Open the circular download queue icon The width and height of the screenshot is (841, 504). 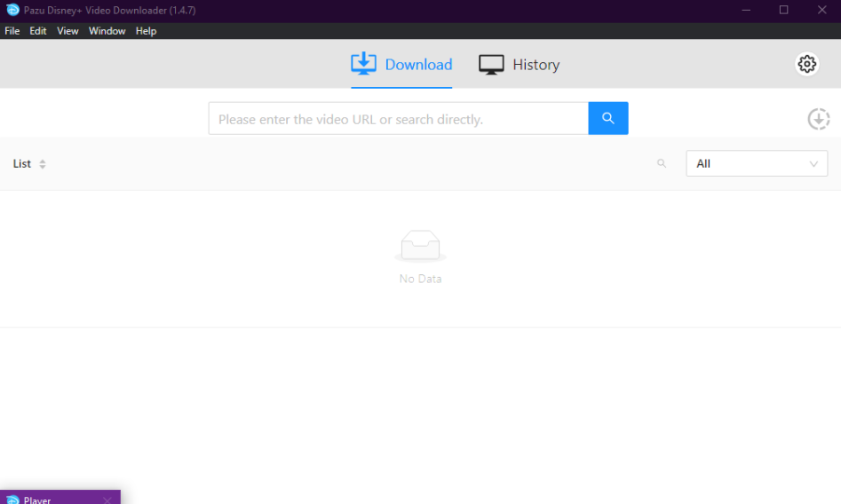click(819, 119)
